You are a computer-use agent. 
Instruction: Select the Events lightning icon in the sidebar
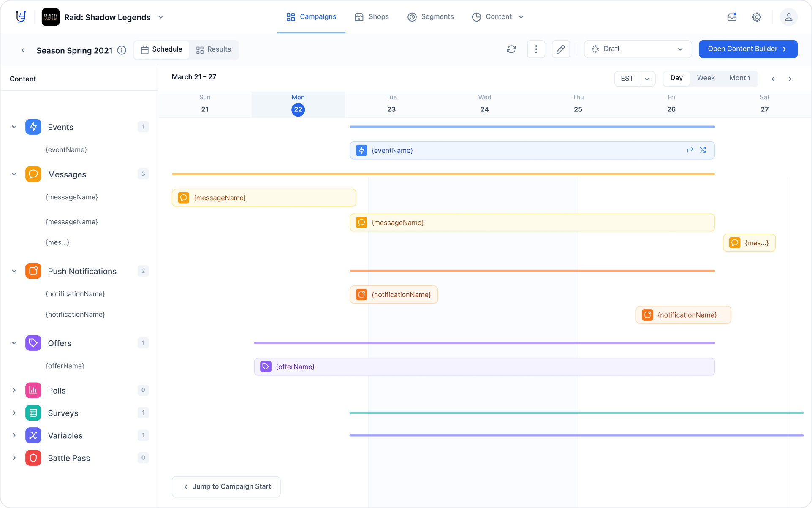33,127
